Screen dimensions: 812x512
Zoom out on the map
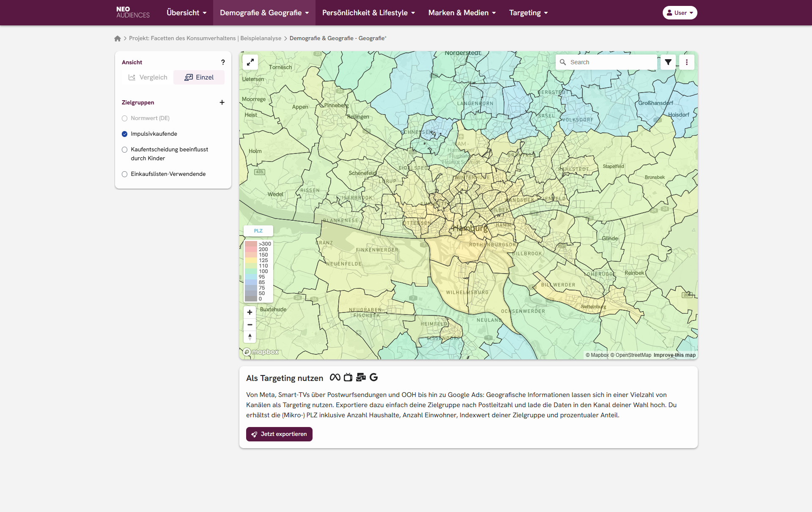(x=250, y=325)
